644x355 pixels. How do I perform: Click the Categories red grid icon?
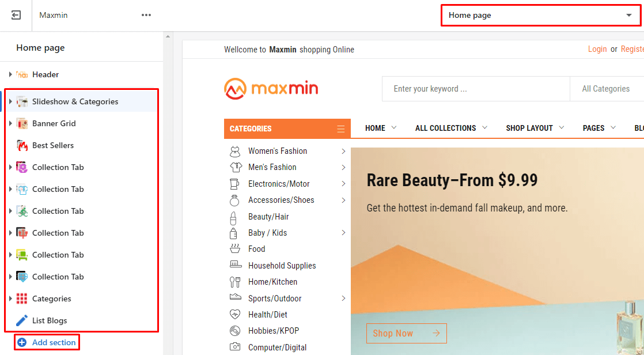tap(22, 299)
